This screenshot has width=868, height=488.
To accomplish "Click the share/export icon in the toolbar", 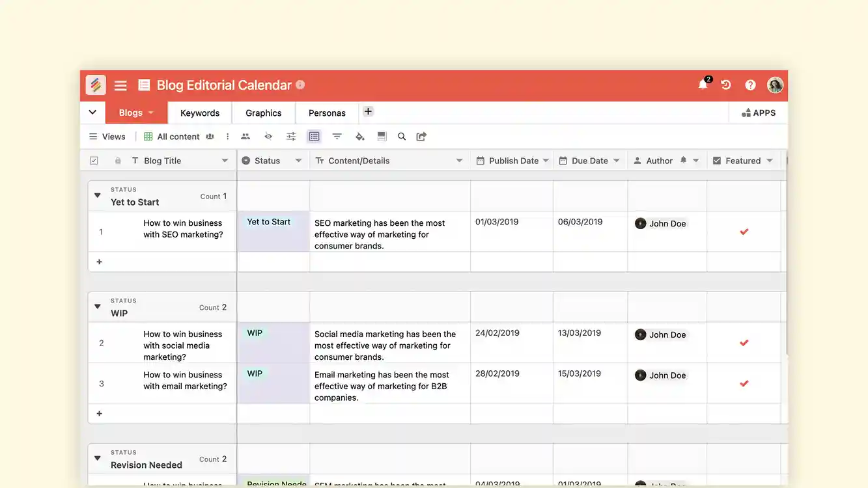I will (421, 136).
